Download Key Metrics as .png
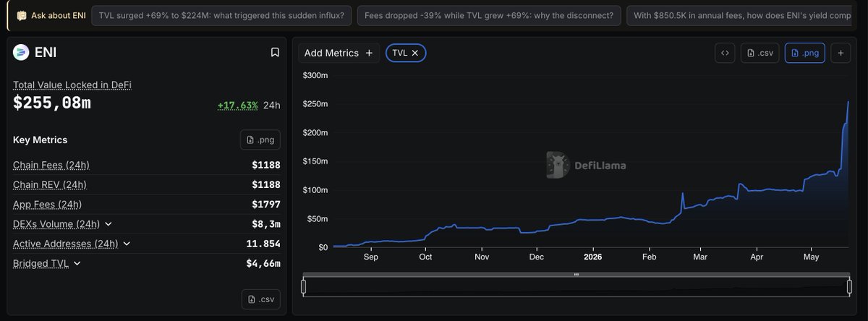The height and width of the screenshot is (321, 868). (260, 140)
